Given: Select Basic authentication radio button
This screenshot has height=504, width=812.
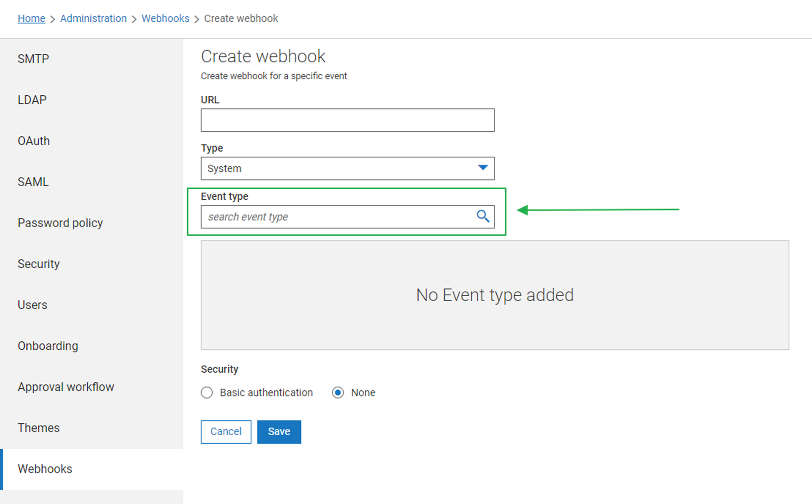Looking at the screenshot, I should (x=207, y=393).
